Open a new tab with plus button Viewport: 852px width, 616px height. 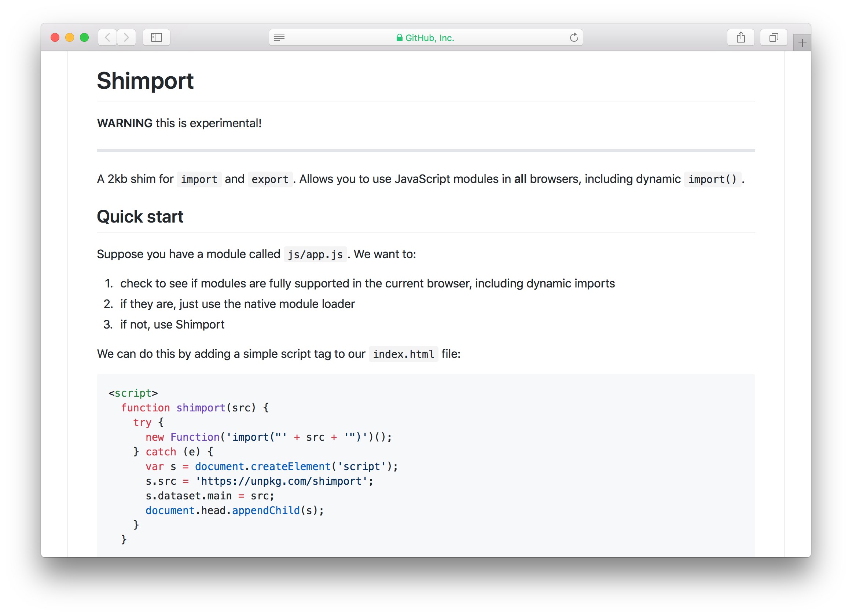click(803, 43)
